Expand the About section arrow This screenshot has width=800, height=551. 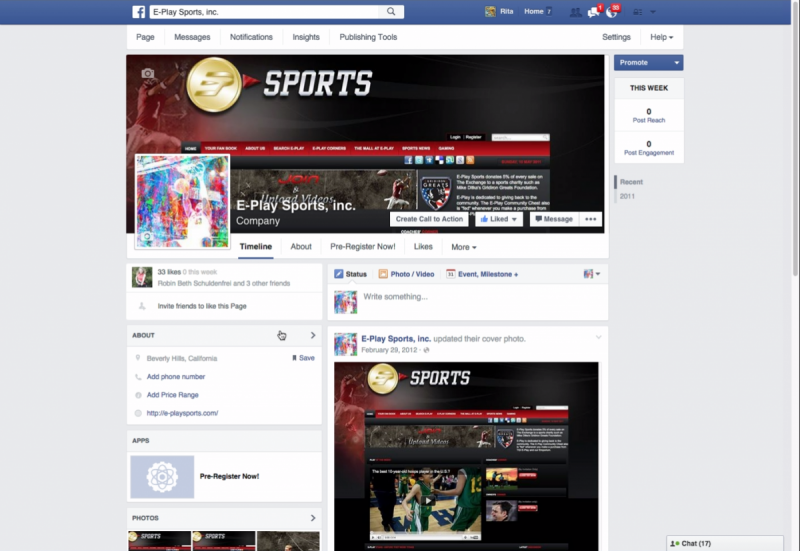click(313, 335)
